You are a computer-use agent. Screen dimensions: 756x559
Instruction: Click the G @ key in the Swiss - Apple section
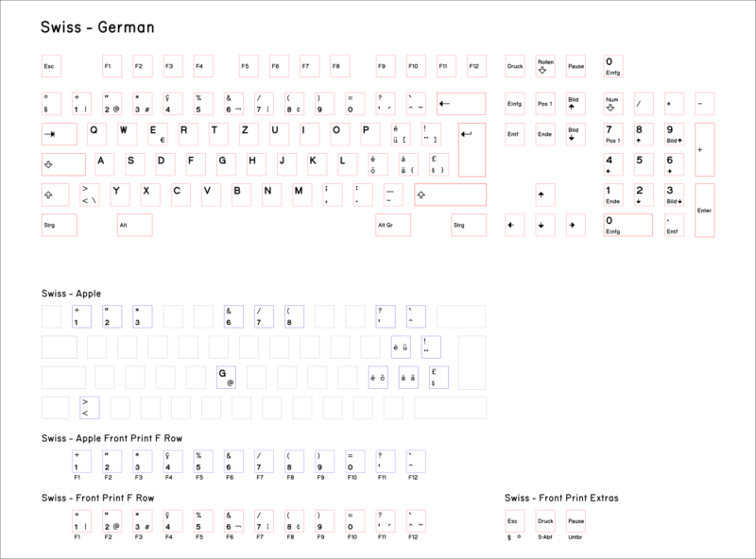(x=226, y=378)
